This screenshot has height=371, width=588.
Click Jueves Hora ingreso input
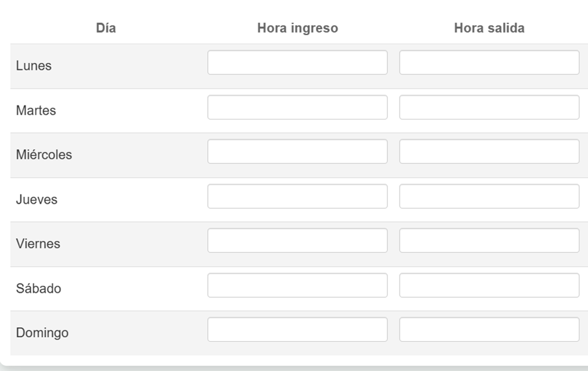pos(297,196)
